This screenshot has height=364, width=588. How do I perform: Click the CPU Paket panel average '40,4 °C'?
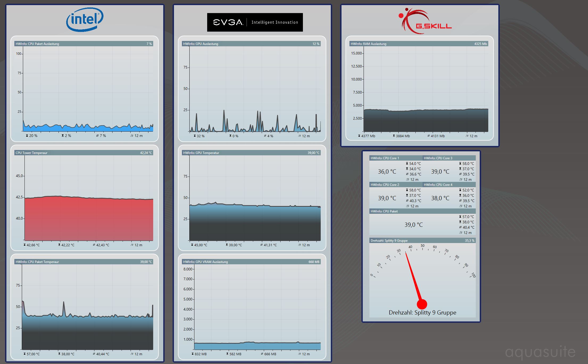[468, 227]
